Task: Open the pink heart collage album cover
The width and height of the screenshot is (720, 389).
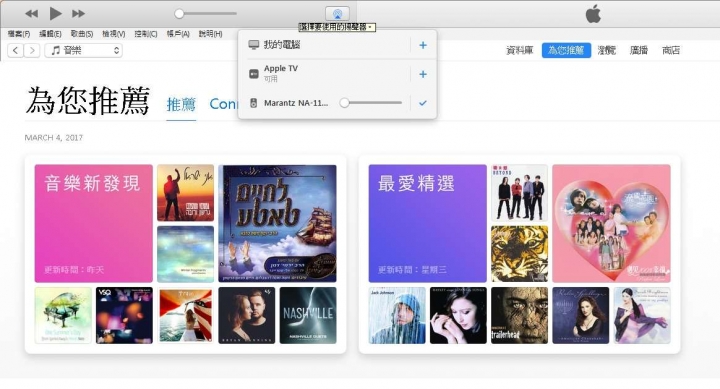Action: 612,223
